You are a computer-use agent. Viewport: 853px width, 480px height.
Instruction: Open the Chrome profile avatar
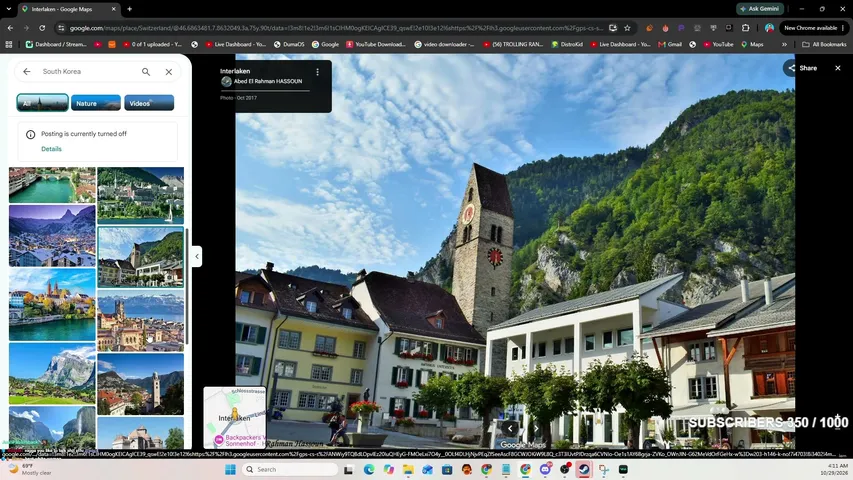(x=769, y=28)
